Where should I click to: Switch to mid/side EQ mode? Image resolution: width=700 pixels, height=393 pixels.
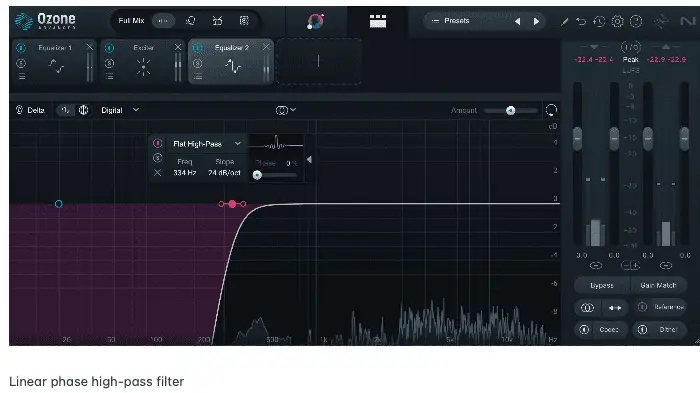(x=83, y=110)
